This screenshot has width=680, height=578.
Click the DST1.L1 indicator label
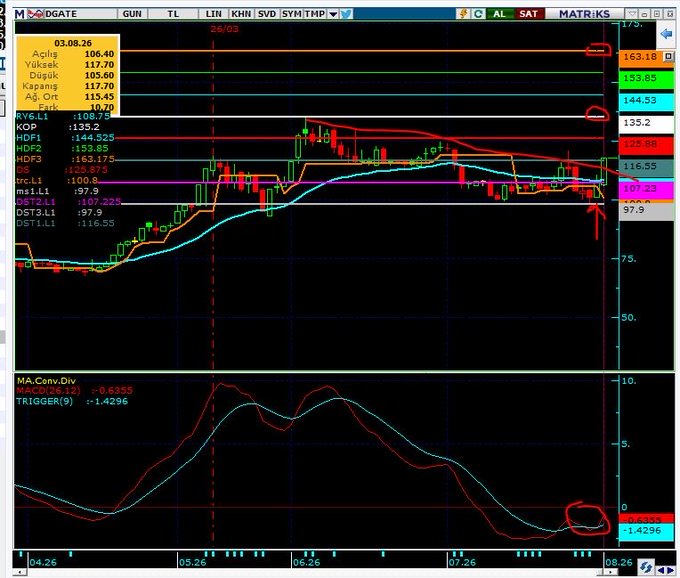pyautogui.click(x=65, y=223)
